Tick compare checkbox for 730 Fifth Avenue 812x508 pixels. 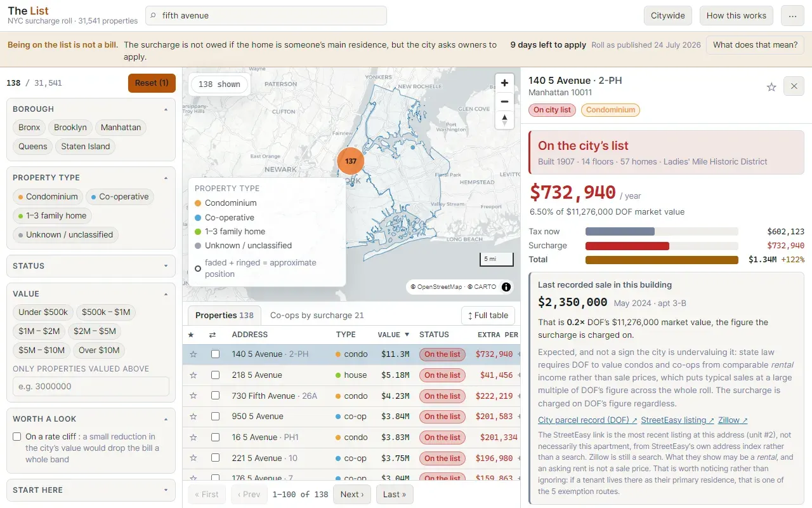click(x=215, y=396)
